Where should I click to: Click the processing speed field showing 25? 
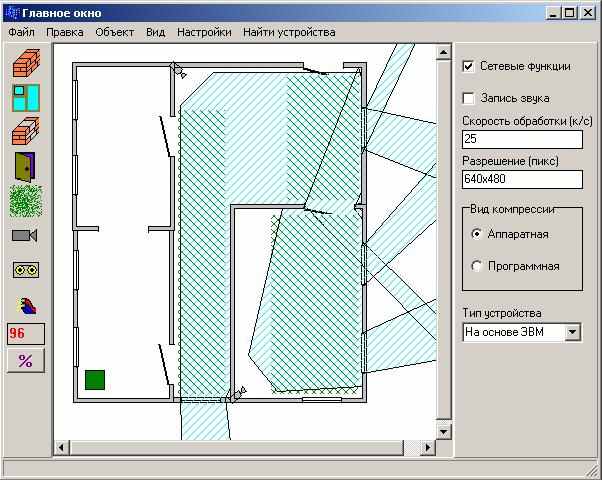[522, 139]
